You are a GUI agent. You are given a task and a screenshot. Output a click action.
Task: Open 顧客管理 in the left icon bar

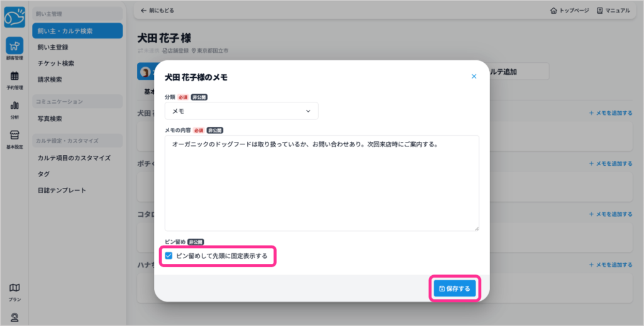pyautogui.click(x=14, y=48)
